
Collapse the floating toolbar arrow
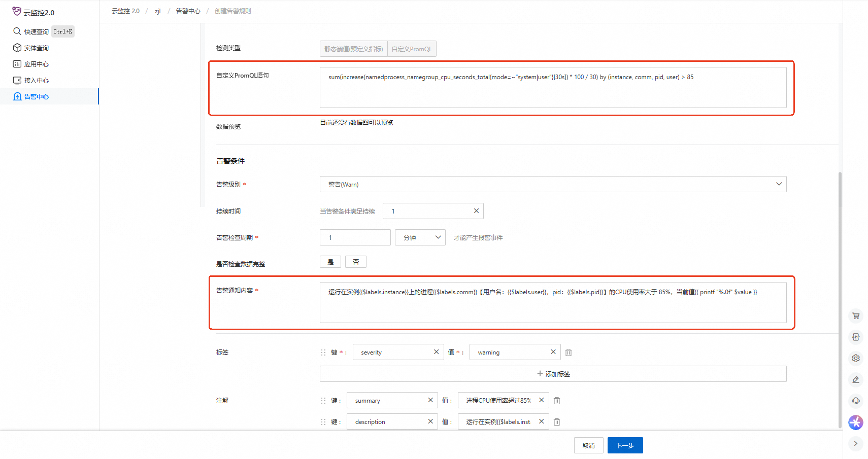[x=856, y=443]
